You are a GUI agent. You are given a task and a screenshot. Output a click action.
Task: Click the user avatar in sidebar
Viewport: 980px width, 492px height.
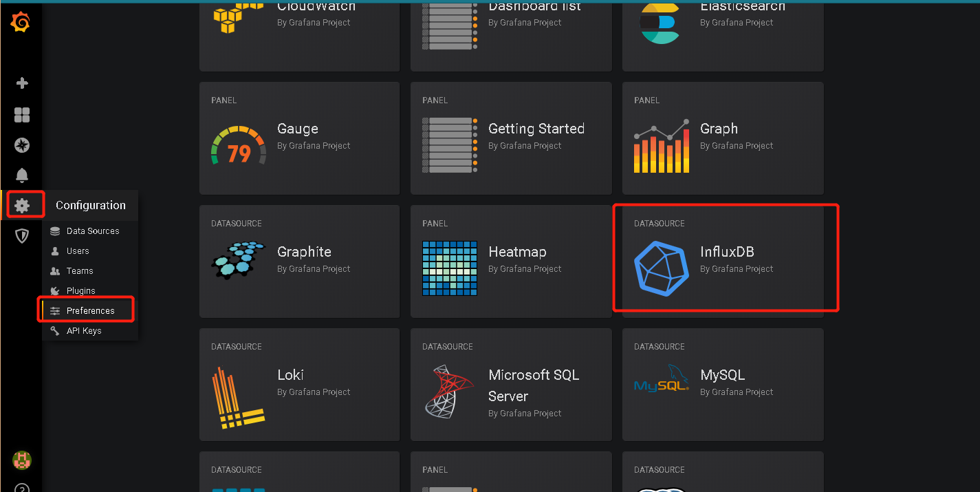tap(22, 460)
